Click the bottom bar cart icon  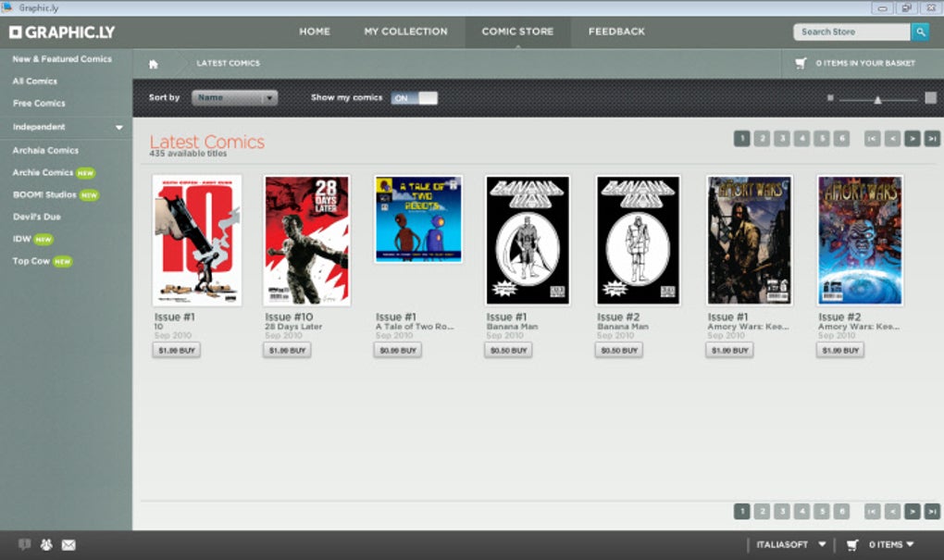852,545
